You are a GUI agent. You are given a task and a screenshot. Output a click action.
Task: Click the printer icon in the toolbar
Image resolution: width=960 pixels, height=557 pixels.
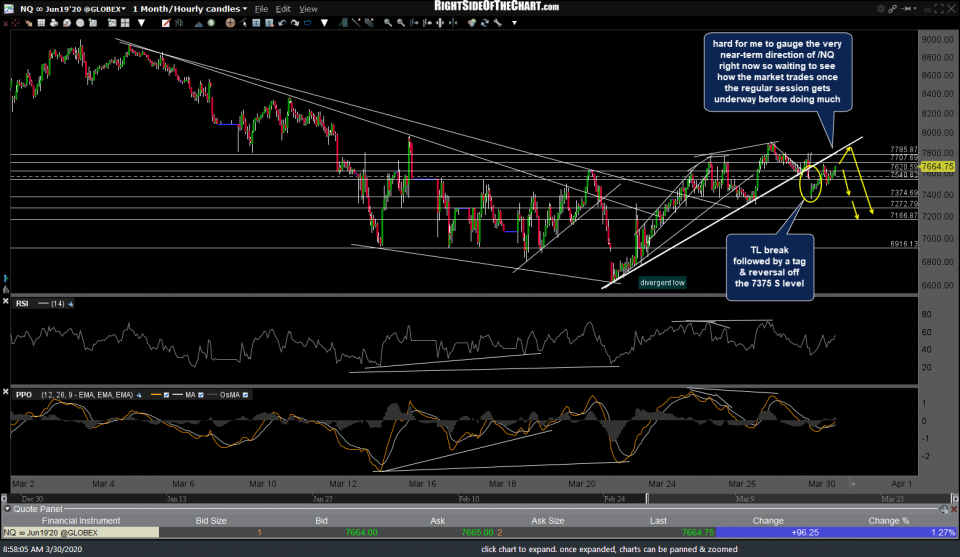coord(54,23)
